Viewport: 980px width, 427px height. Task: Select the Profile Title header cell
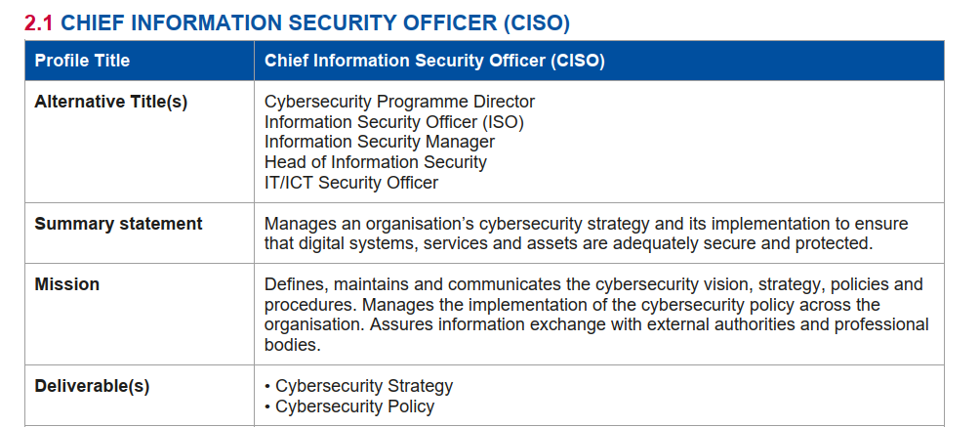pos(140,61)
